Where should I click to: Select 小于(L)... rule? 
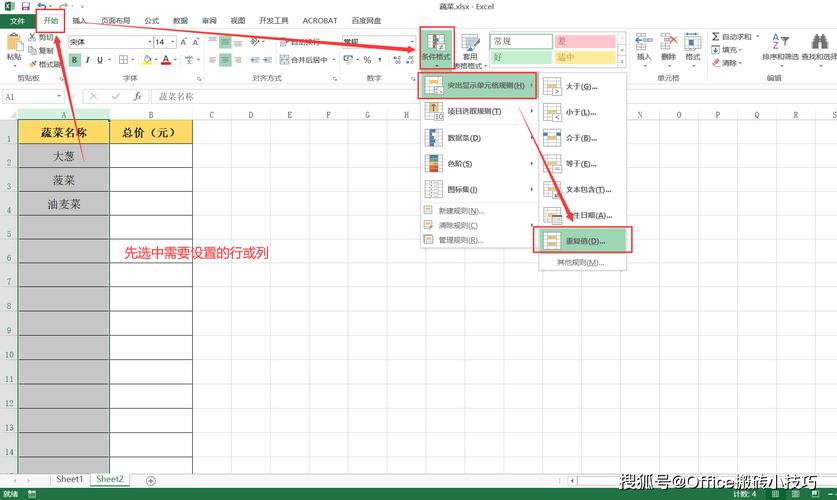tap(582, 113)
